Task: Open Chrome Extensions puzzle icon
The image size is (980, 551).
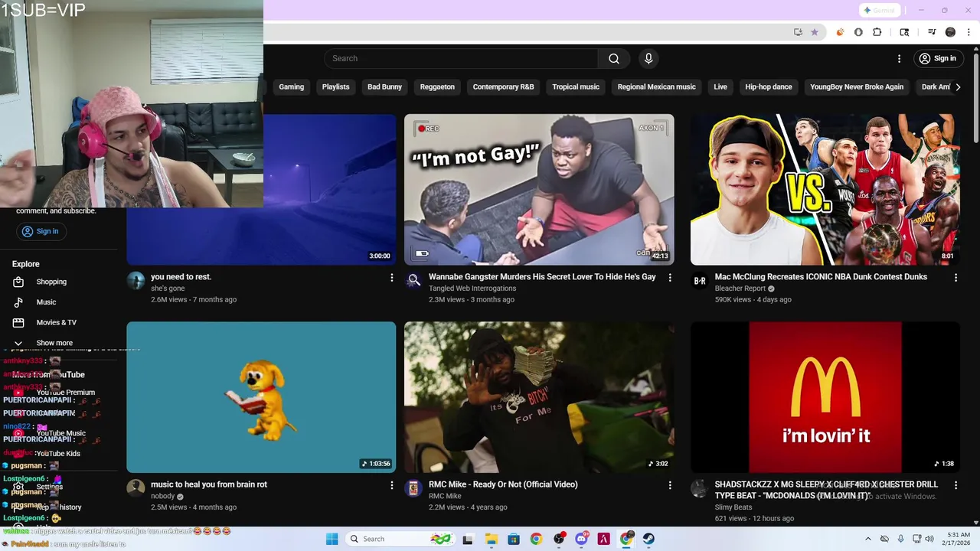Action: (877, 32)
